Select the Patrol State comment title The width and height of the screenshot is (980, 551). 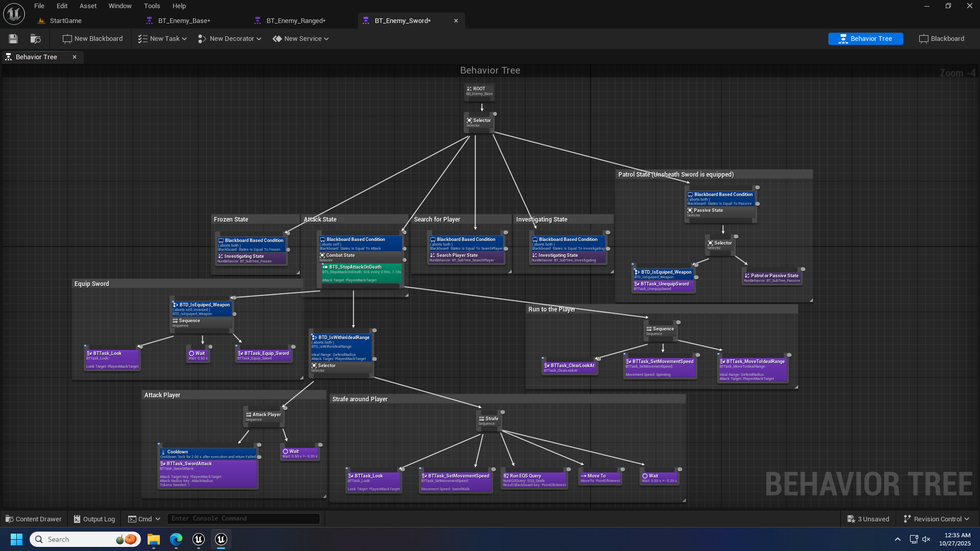[676, 175]
